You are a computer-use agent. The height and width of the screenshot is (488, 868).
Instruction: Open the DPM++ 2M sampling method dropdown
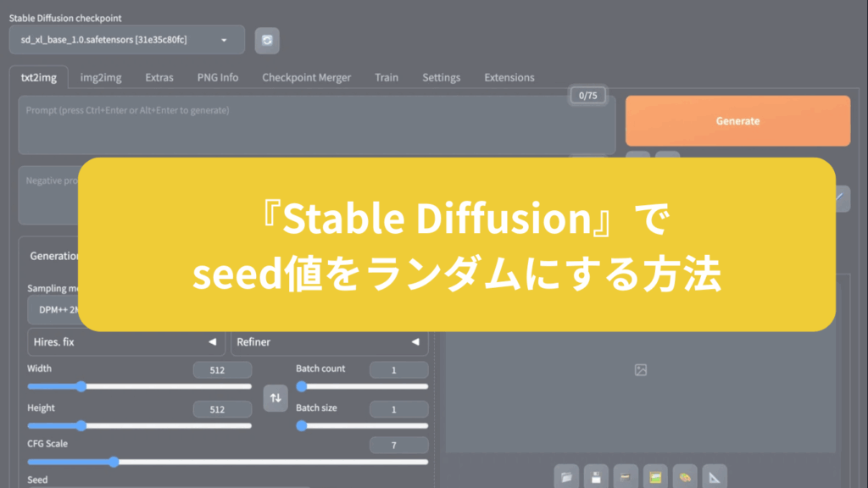53,310
